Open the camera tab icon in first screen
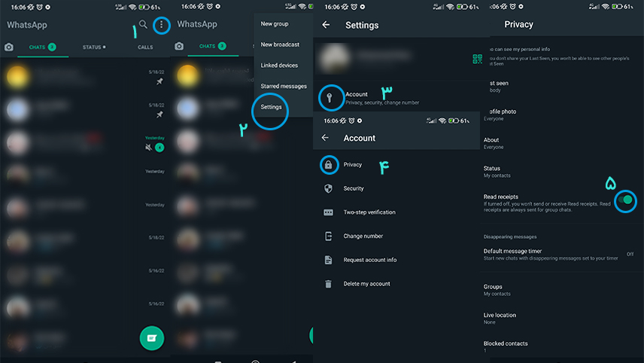Screen dimensions: 644x363 pyautogui.click(x=9, y=47)
